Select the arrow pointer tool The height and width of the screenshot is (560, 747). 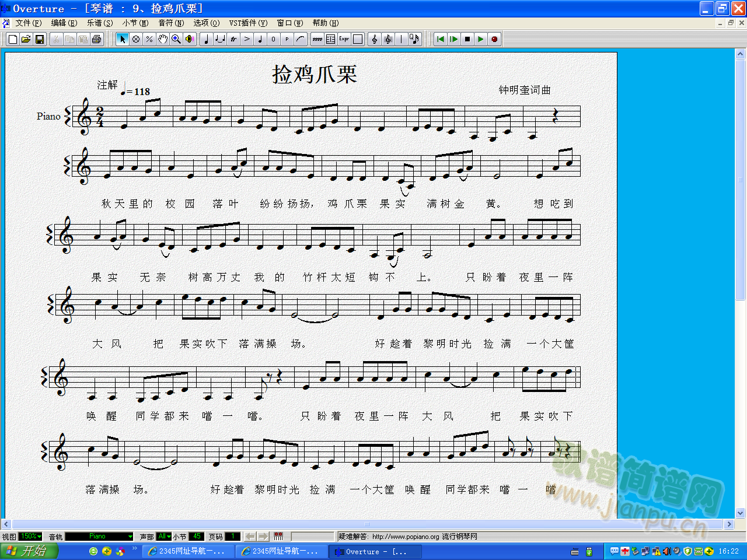pyautogui.click(x=122, y=39)
